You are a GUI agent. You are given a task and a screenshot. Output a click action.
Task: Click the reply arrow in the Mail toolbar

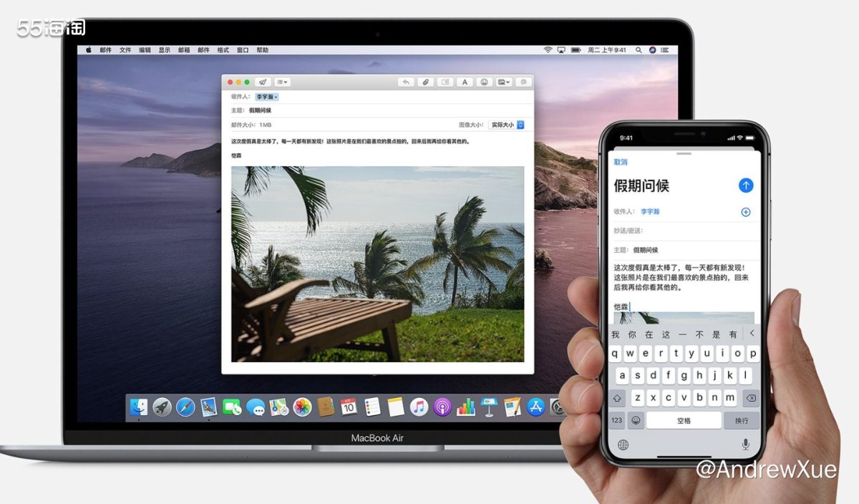[x=406, y=82]
